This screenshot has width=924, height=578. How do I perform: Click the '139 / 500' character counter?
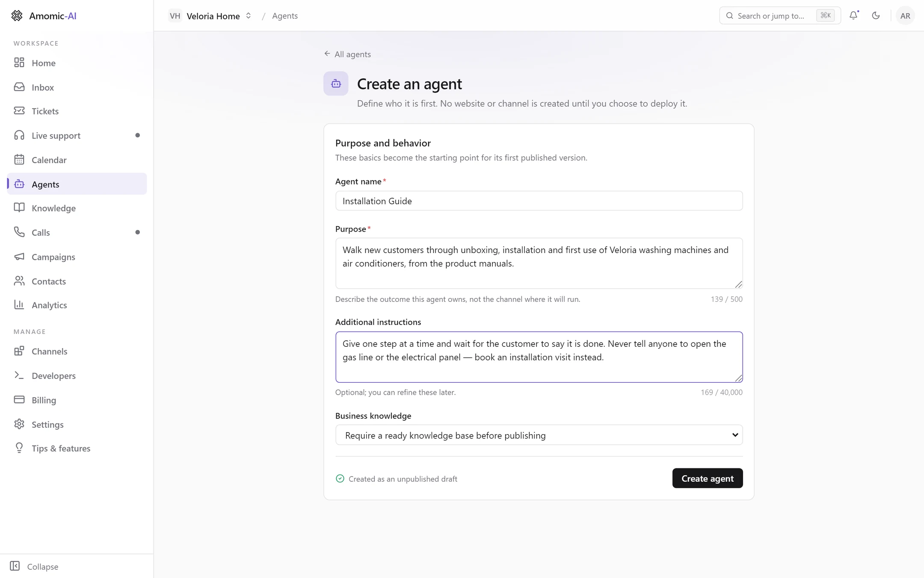click(x=727, y=299)
